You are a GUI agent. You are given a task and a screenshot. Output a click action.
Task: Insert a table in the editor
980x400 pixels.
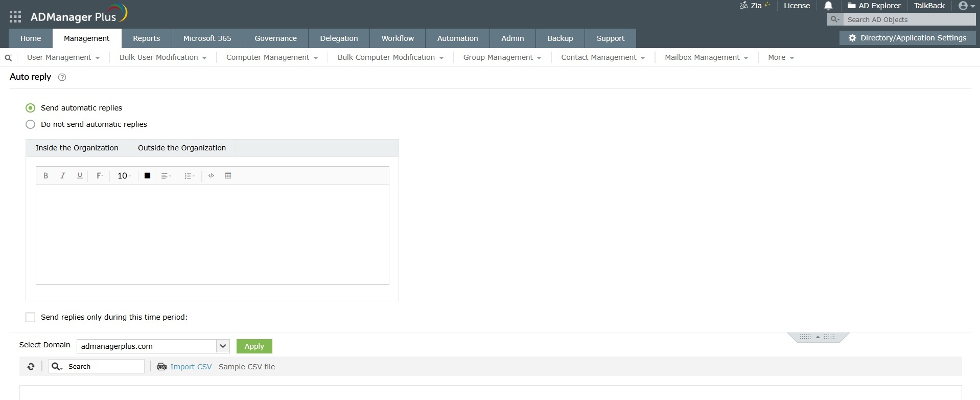228,175
